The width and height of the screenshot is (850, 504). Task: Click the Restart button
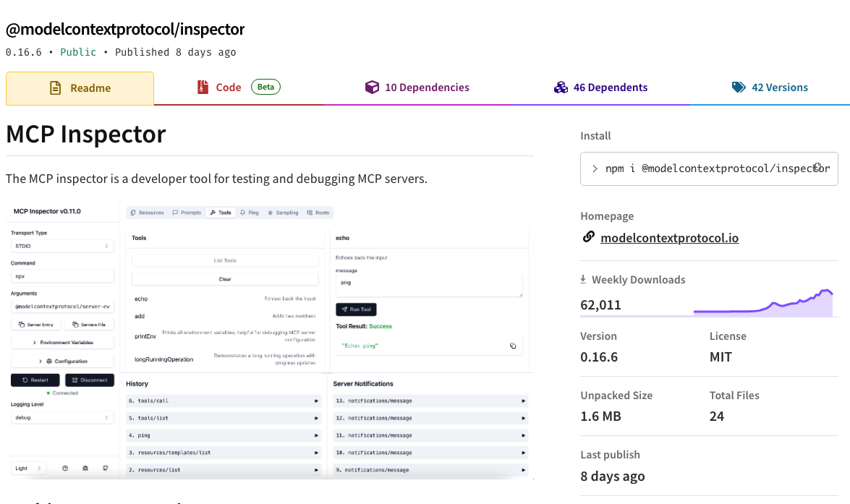[35, 380]
